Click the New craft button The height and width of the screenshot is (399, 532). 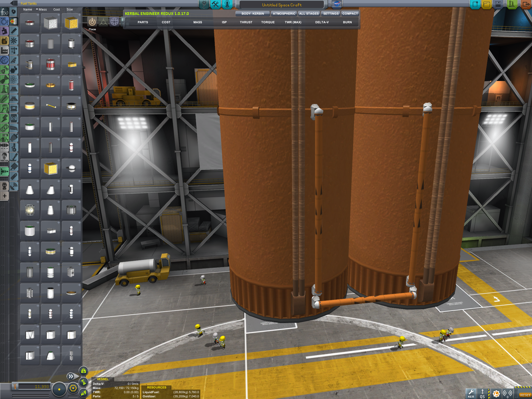pyautogui.click(x=475, y=4)
